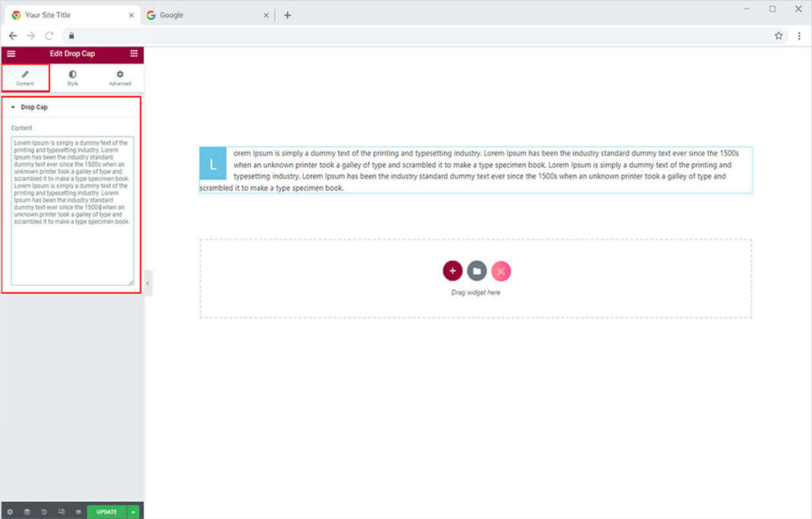Open the Navigator layers icon
This screenshot has width=812, height=519.
27,512
